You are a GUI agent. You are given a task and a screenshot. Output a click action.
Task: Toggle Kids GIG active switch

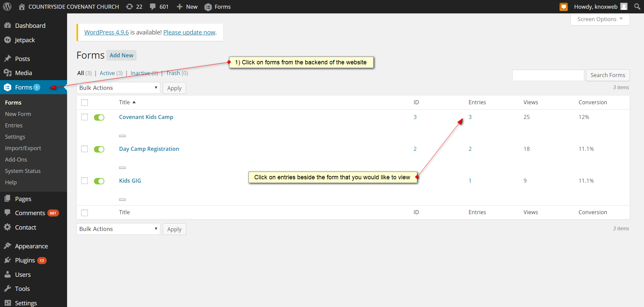coord(99,181)
